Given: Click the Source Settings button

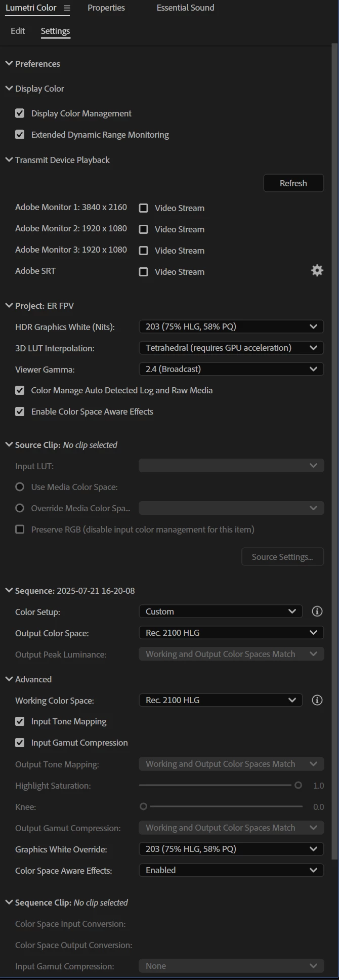Looking at the screenshot, I should coord(282,557).
